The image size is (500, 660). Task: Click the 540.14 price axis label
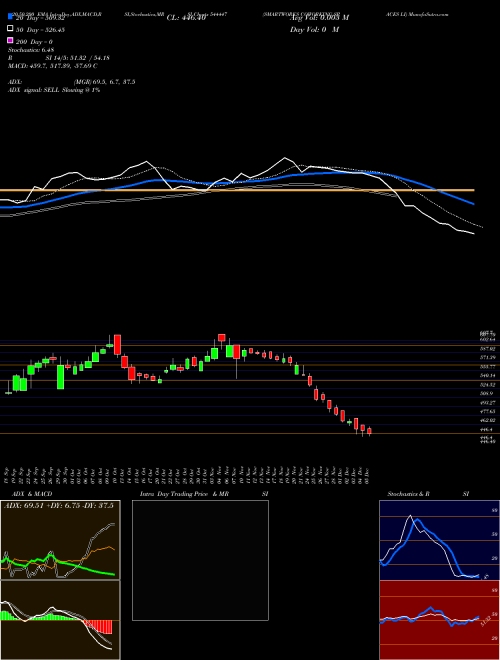click(x=488, y=375)
